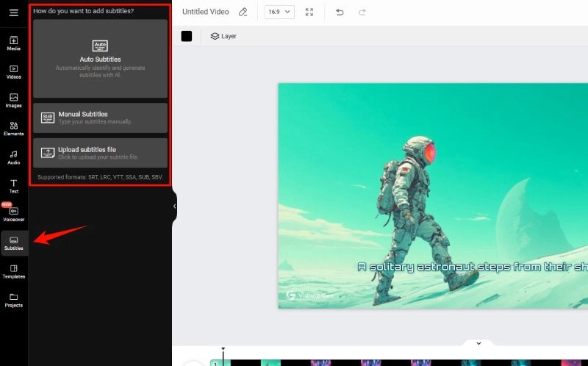Select the subtitle text on canvas
This screenshot has width=588, height=366.
pos(473,267)
